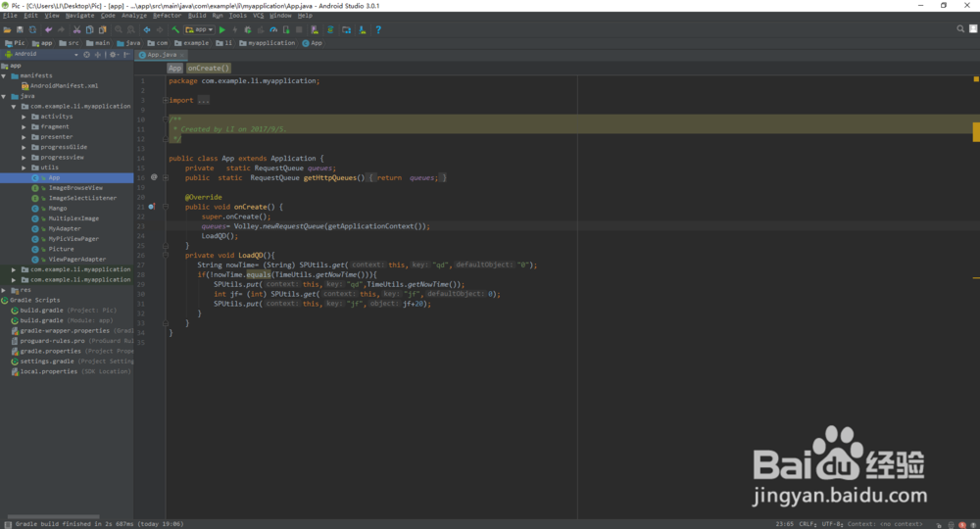Click the Undo arrow icon
Viewport: 980px width, 529px height.
pyautogui.click(x=48, y=29)
